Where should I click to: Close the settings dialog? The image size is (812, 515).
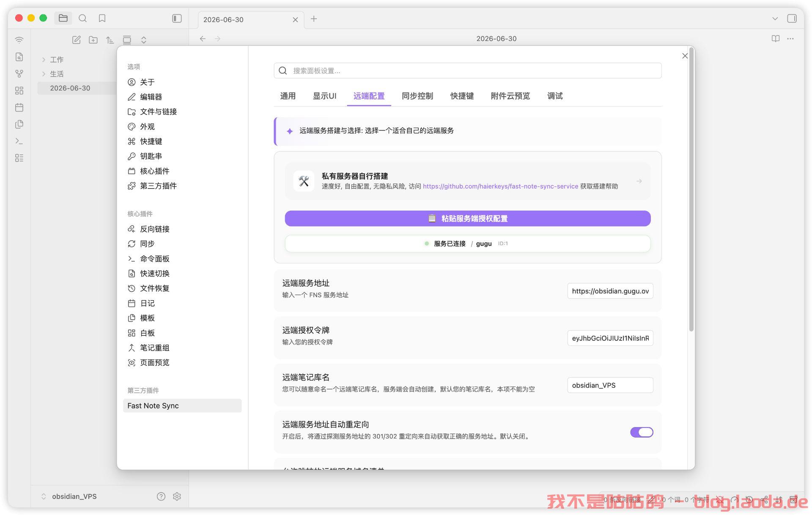pos(685,56)
